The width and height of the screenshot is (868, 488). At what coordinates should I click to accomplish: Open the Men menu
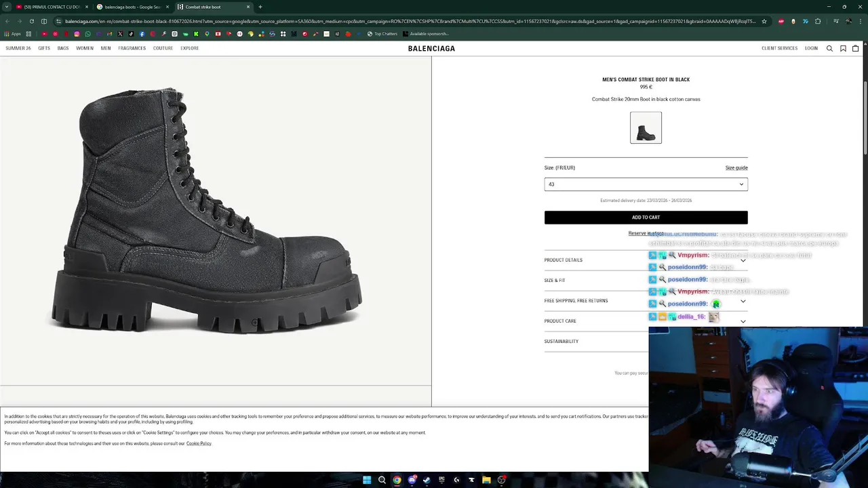[106, 48]
